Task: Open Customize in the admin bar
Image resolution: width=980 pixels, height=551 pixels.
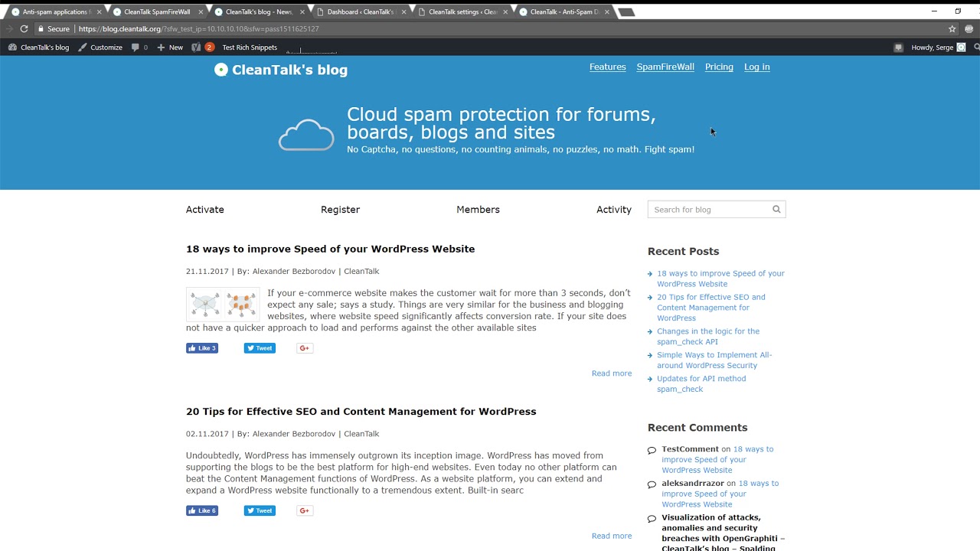Action: [x=100, y=47]
